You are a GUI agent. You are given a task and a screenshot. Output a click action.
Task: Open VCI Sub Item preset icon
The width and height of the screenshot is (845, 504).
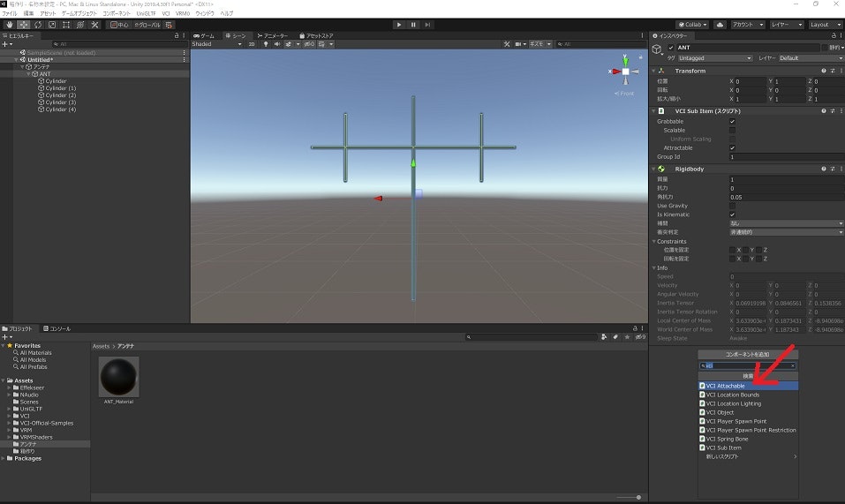[x=833, y=111]
